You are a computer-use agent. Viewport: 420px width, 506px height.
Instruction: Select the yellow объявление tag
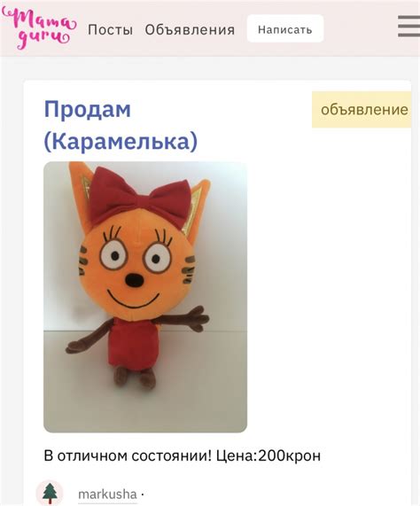[x=362, y=110]
